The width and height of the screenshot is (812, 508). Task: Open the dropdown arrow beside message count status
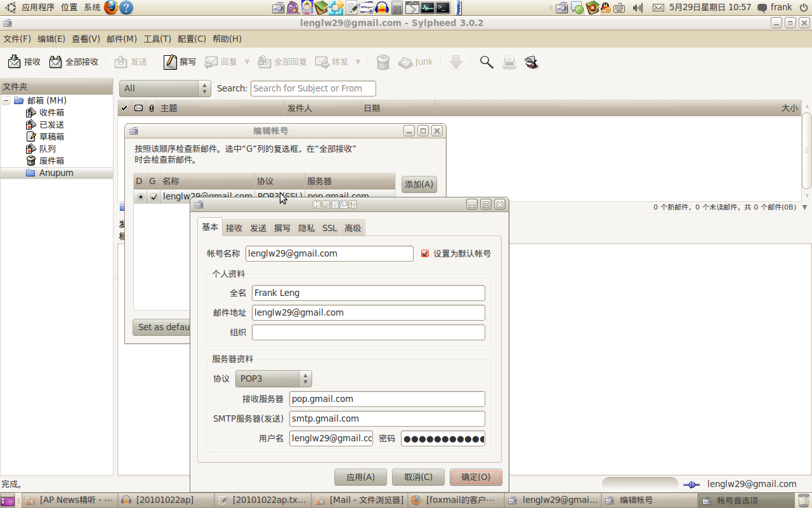point(804,208)
